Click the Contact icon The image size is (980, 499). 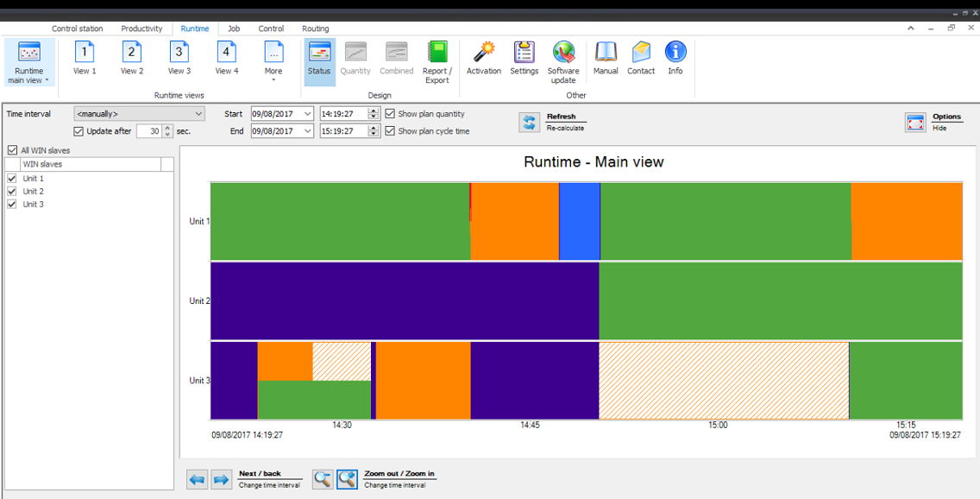coord(641,54)
